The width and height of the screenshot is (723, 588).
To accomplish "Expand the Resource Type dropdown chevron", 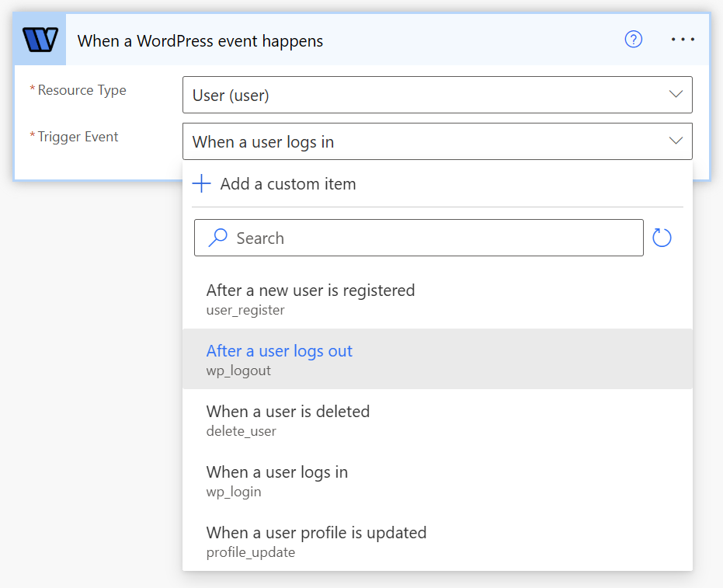I will 676,94.
